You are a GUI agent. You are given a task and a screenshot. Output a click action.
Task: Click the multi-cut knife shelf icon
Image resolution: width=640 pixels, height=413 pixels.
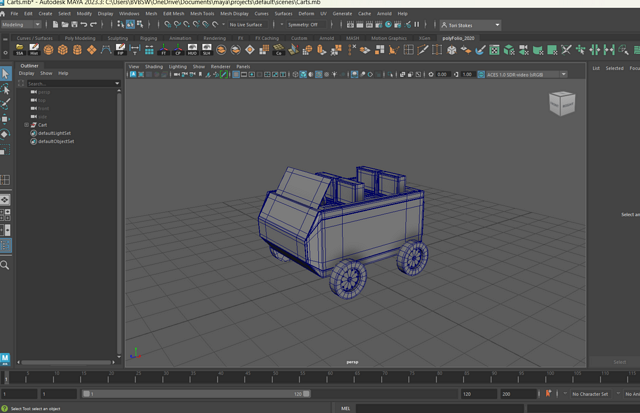(x=423, y=50)
